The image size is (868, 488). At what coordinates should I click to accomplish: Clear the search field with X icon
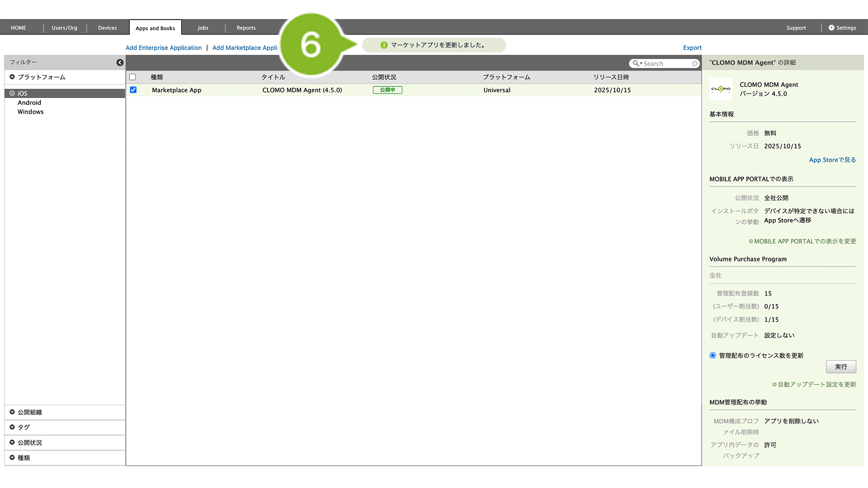coord(695,63)
